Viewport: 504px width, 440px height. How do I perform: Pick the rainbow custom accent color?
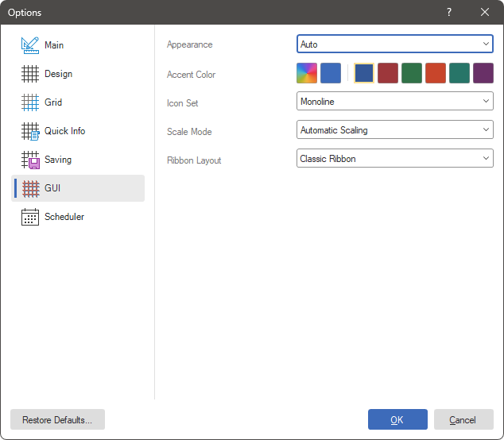pos(307,74)
